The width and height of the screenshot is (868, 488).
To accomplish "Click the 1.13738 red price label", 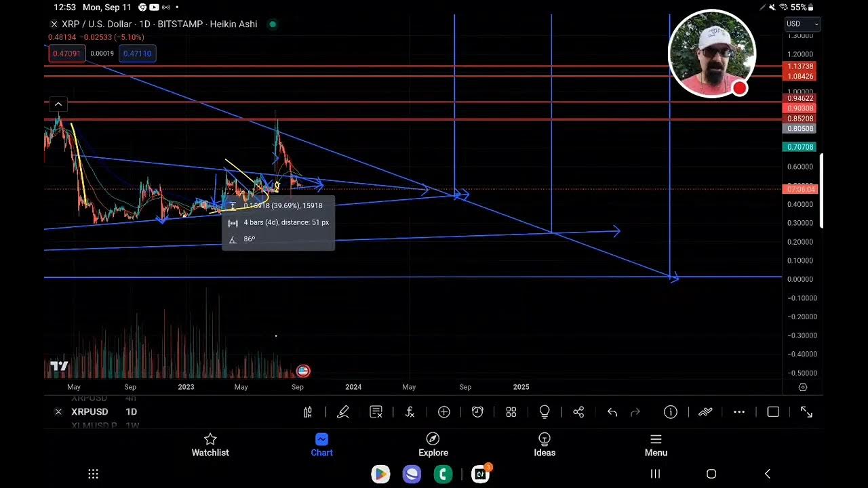I will 799,66.
